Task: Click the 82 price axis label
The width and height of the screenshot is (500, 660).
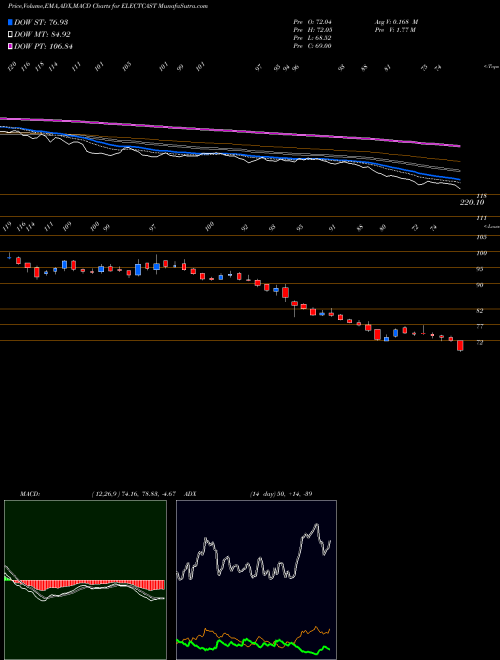Action: tap(479, 311)
